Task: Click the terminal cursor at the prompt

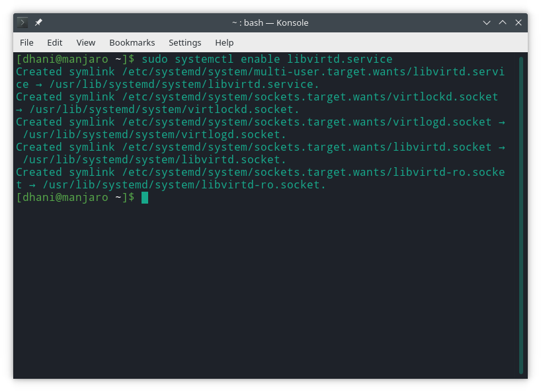Action: tap(145, 198)
